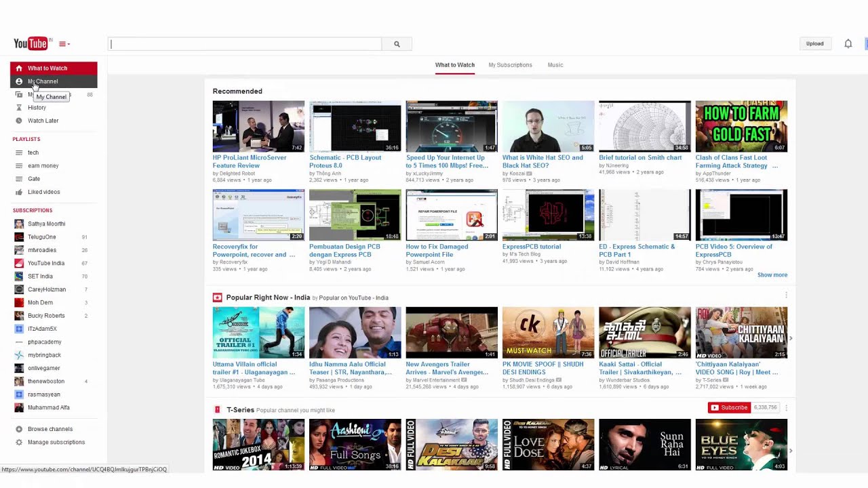Open the tech playlist
Image resolution: width=868 pixels, height=488 pixels.
pyautogui.click(x=33, y=152)
